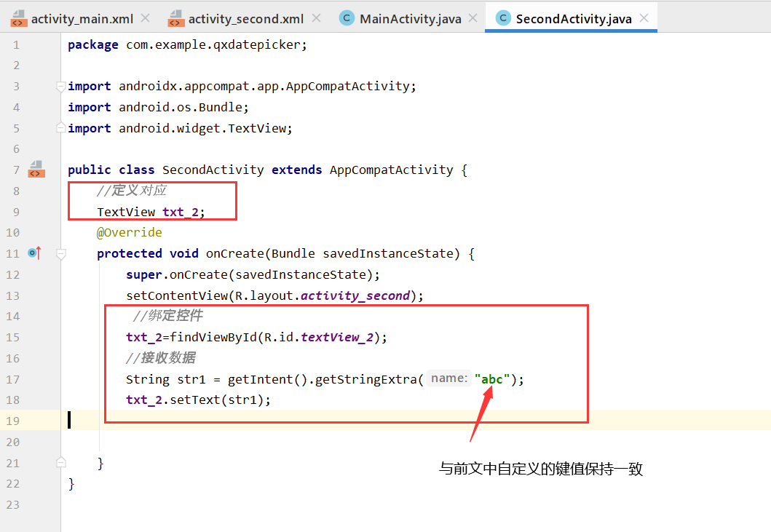
Task: Close the activity_second.xml tab
Action: (316, 18)
